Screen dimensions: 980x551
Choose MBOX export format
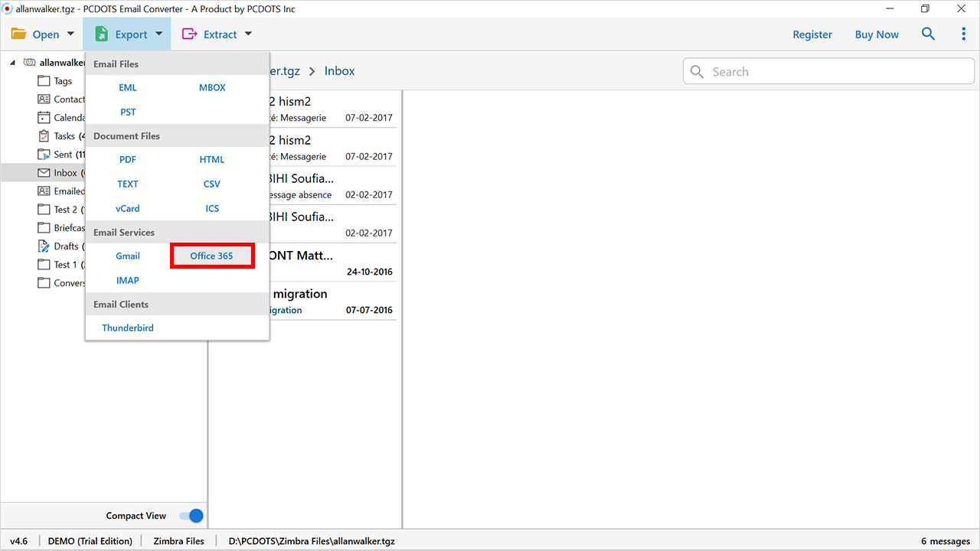(212, 87)
